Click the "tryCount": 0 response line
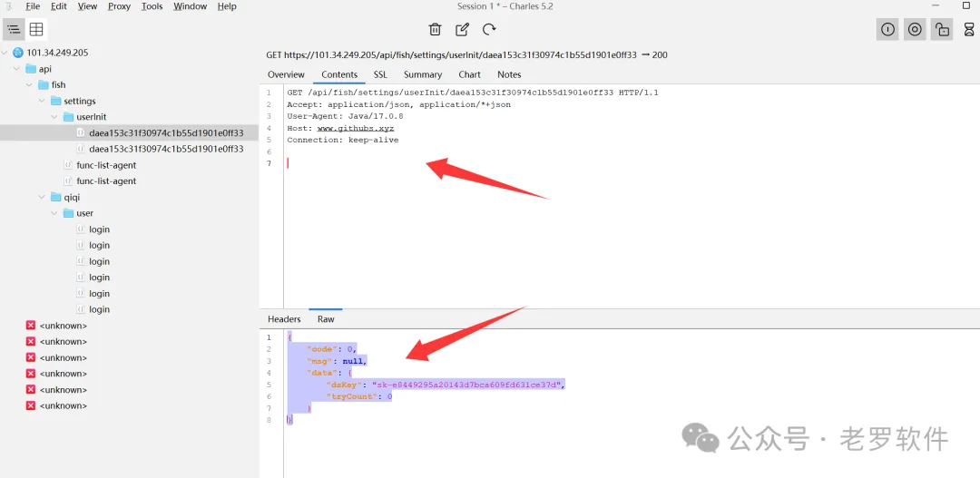The width and height of the screenshot is (980, 478). [359, 396]
